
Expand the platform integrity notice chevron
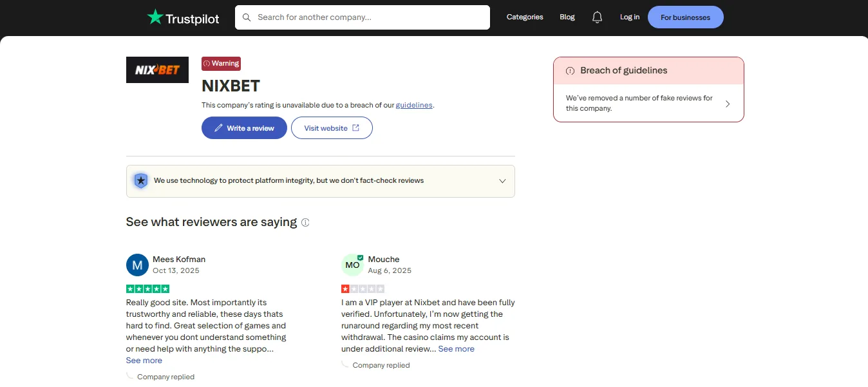point(503,181)
